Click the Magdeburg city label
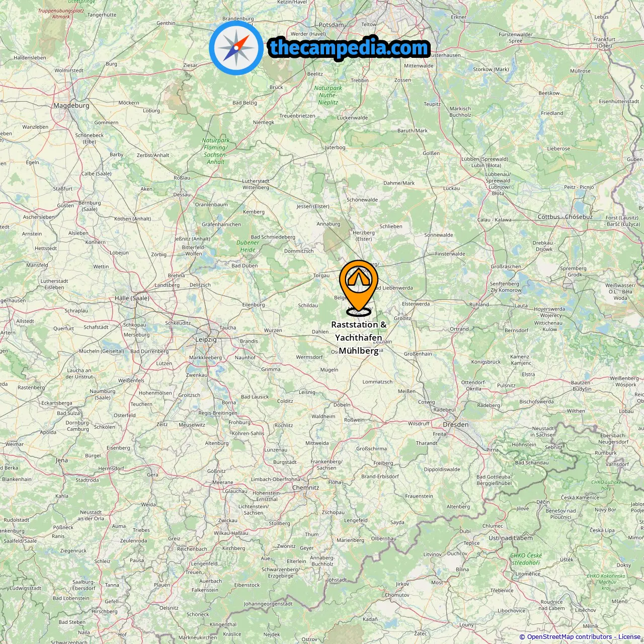Viewport: 644px width, 644px height. tap(71, 106)
